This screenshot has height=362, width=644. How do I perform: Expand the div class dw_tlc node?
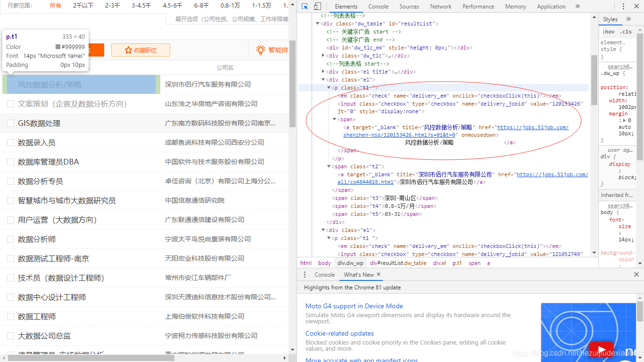click(323, 56)
